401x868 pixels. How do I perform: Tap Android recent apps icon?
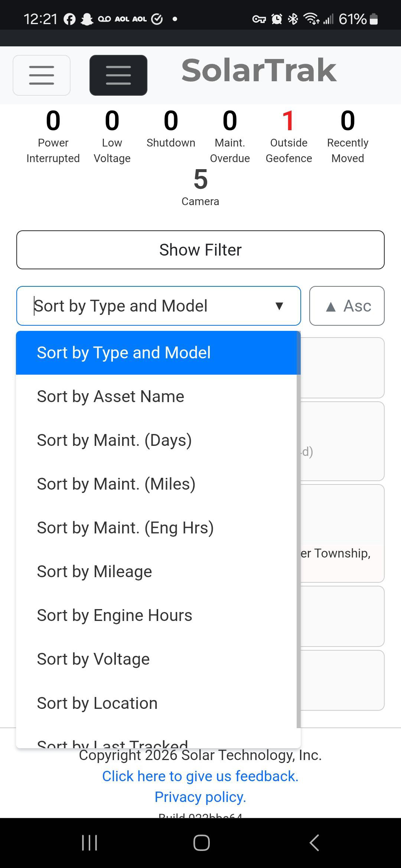(x=89, y=843)
